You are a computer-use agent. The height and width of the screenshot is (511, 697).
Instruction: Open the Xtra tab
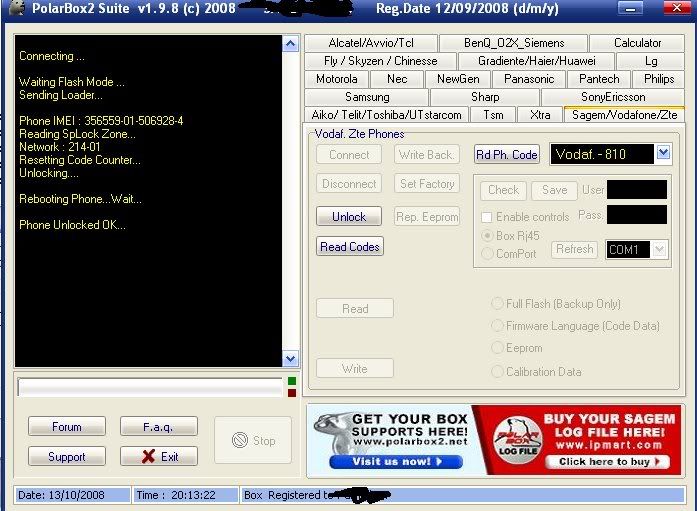[540, 115]
